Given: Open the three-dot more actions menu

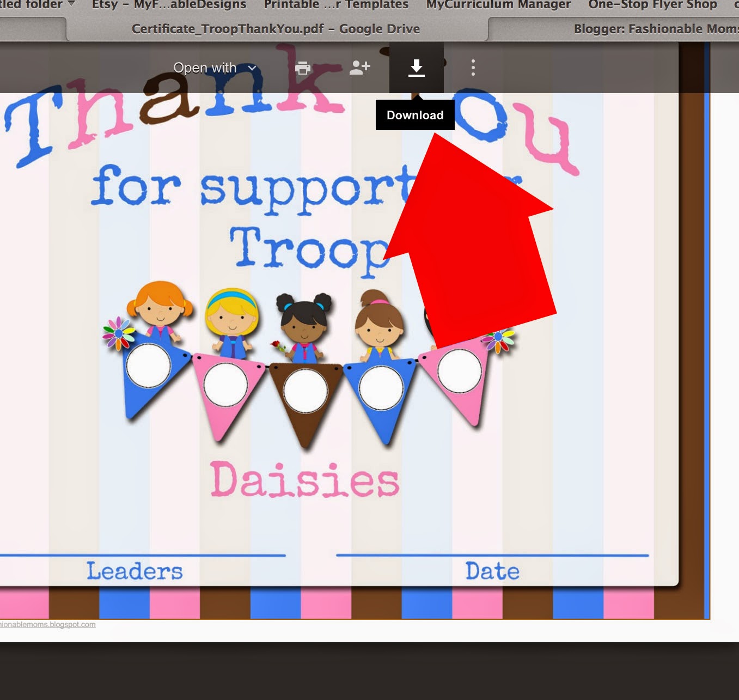Looking at the screenshot, I should click(x=473, y=68).
